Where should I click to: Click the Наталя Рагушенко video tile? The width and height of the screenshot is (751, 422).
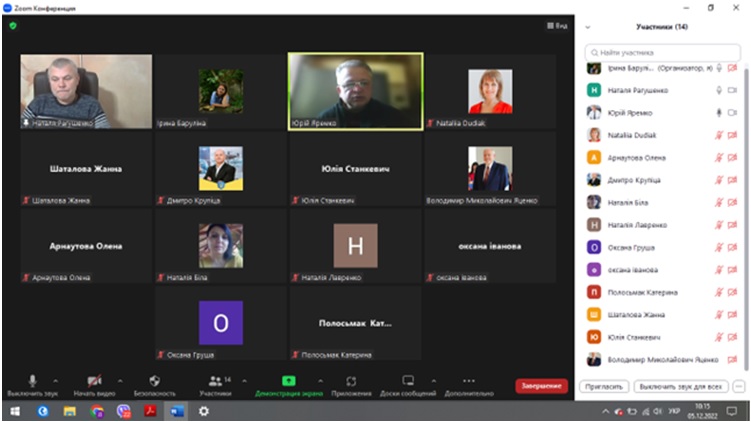coord(86,91)
